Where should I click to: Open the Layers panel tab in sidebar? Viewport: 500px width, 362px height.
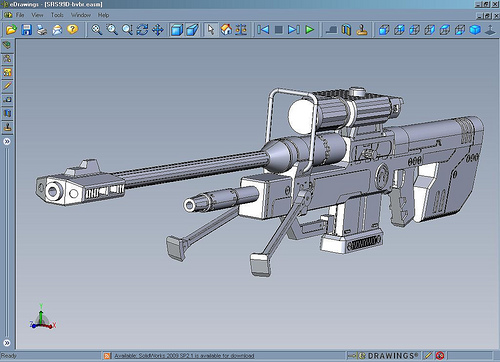[x=7, y=45]
